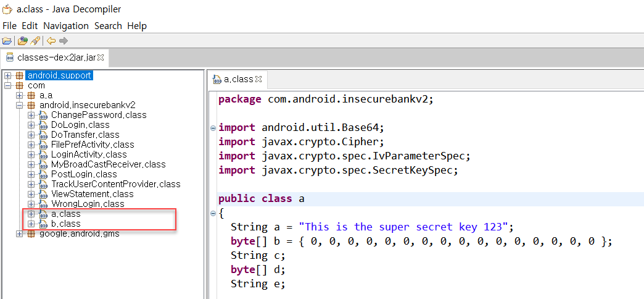
Task: Click the LoginActivity.class file icon
Action: coord(43,154)
